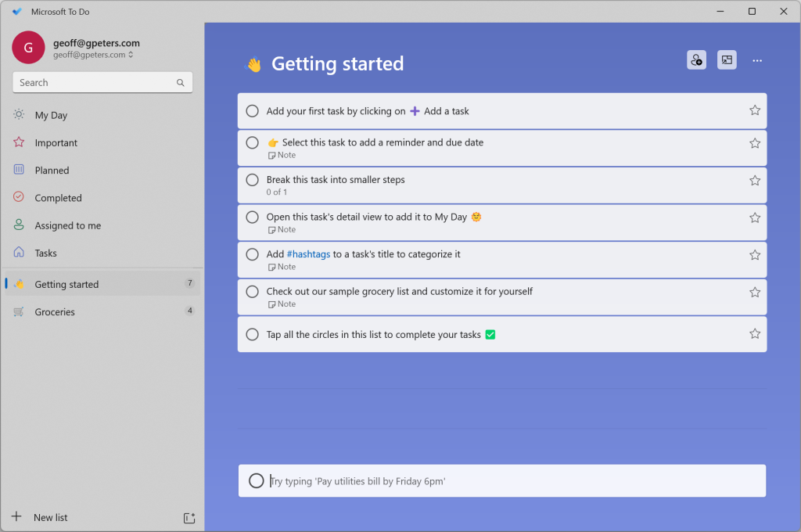This screenshot has width=801, height=532.
Task: Click the red G account avatar
Action: click(28, 48)
